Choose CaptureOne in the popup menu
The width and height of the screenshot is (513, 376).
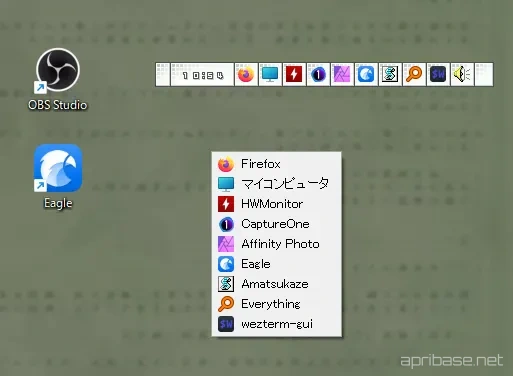[276, 224]
